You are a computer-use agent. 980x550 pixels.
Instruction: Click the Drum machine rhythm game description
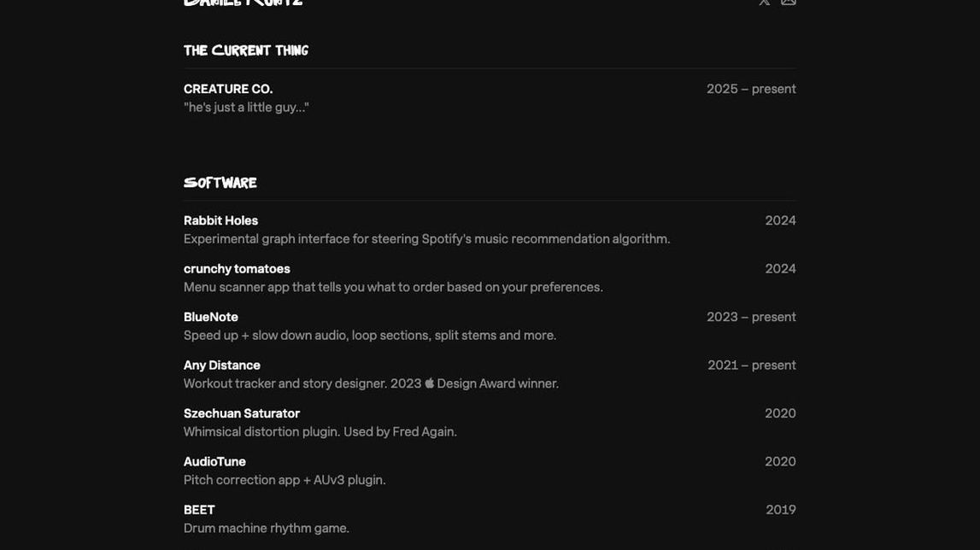267,529
